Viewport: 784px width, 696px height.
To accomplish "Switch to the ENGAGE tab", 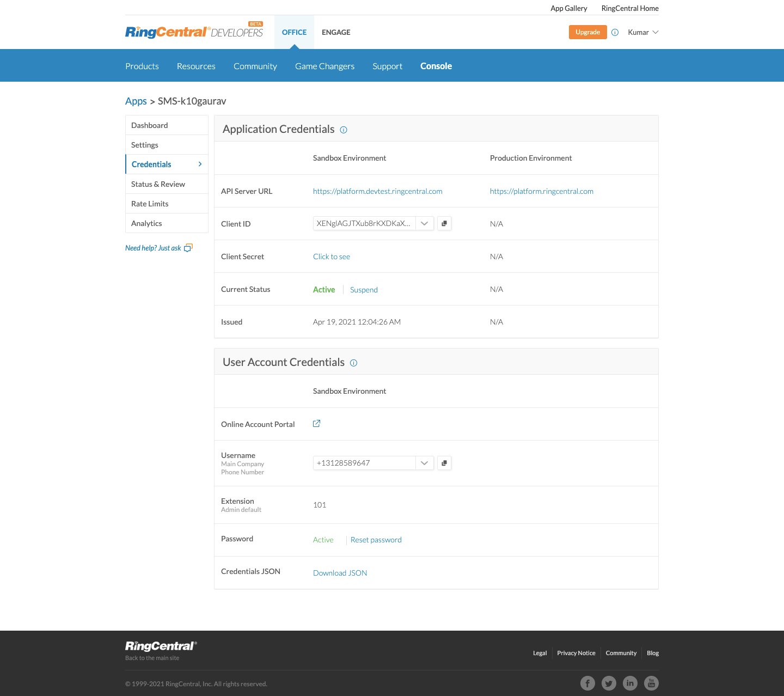I will pos(336,32).
